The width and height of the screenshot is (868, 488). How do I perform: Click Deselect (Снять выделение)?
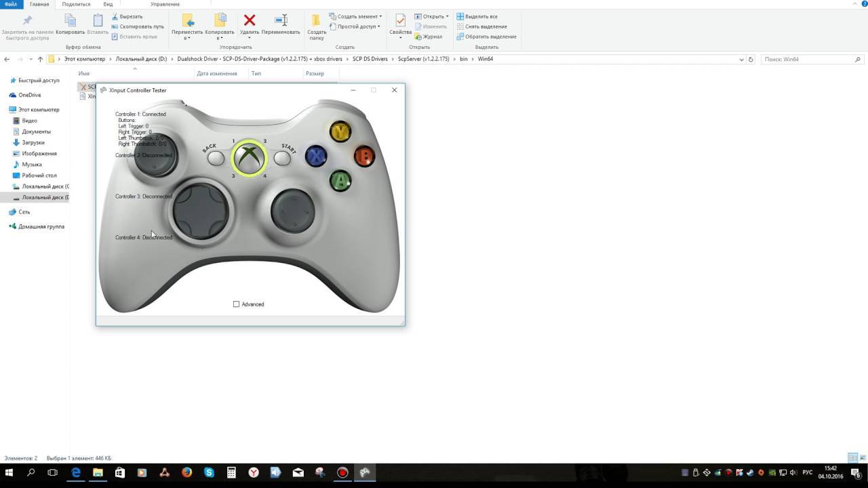[x=481, y=26]
